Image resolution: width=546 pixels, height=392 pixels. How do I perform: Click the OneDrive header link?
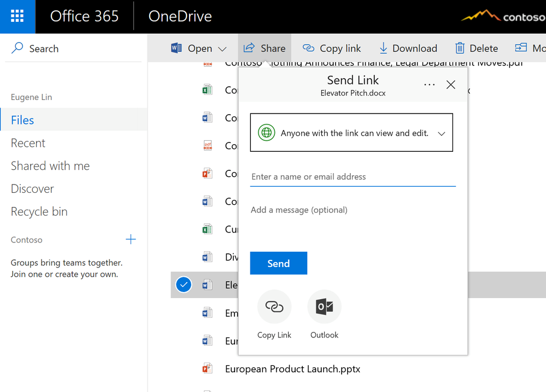point(180,16)
